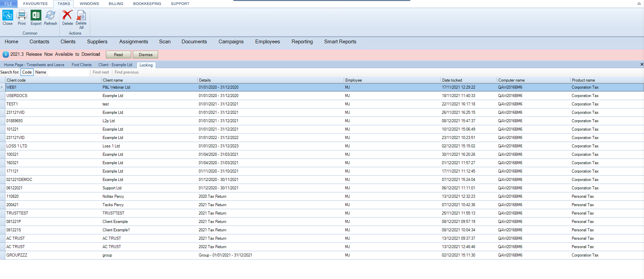Collapse the ribbon using top-right arrow

tap(639, 4)
